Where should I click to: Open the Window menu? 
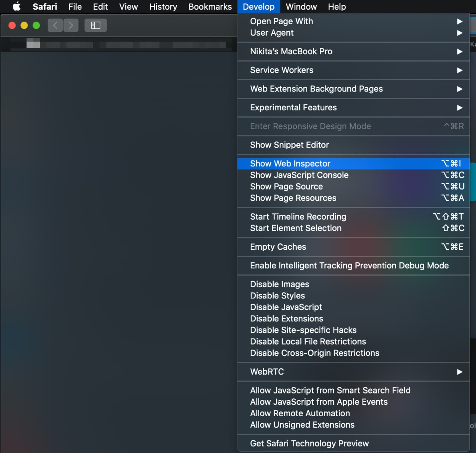pyautogui.click(x=301, y=7)
